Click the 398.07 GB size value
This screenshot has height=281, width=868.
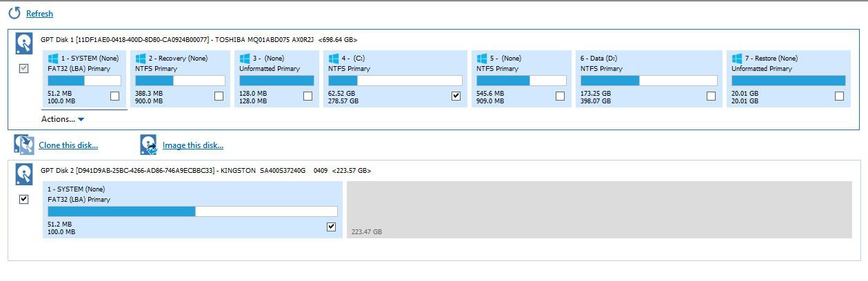click(596, 101)
